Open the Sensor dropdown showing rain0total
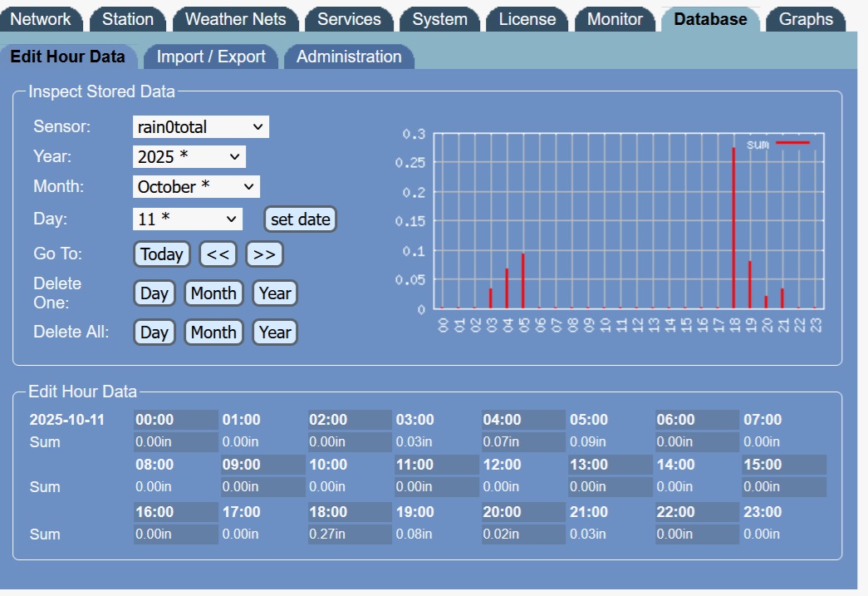This screenshot has height=596, width=868. [200, 127]
